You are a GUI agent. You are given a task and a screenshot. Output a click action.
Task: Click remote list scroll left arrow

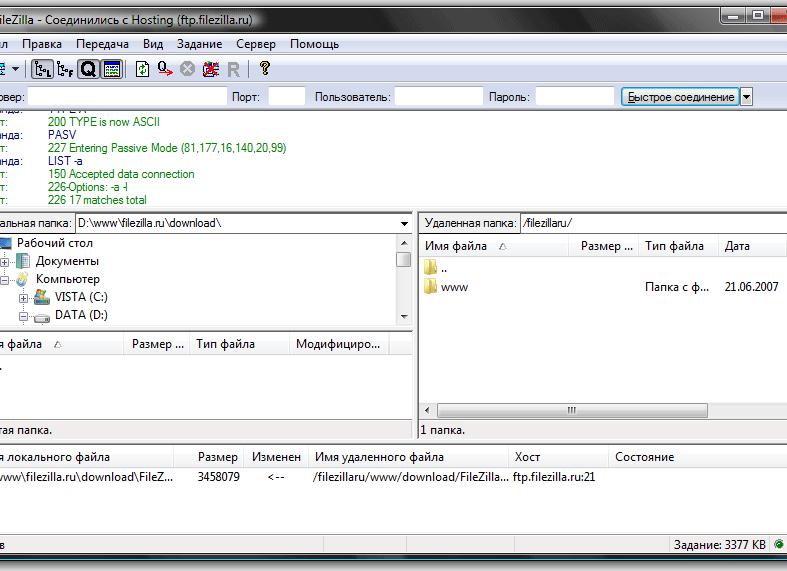[427, 410]
